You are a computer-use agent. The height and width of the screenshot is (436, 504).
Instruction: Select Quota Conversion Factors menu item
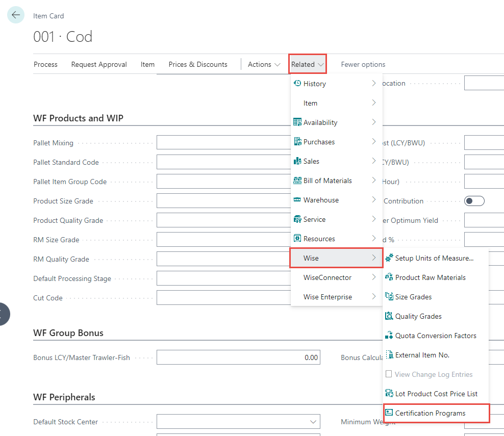(435, 336)
